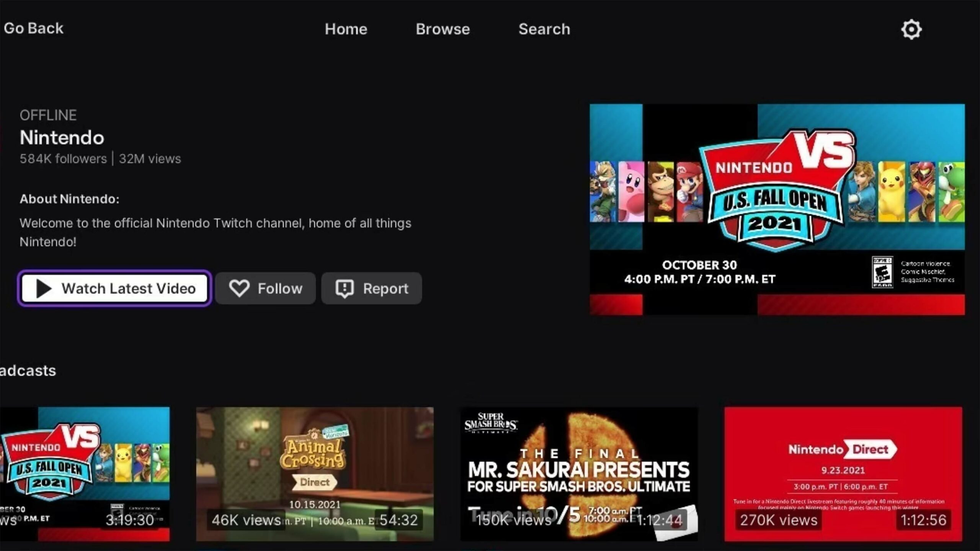The image size is (980, 551).
Task: Click the OFFLINE status label
Action: pos(48,115)
